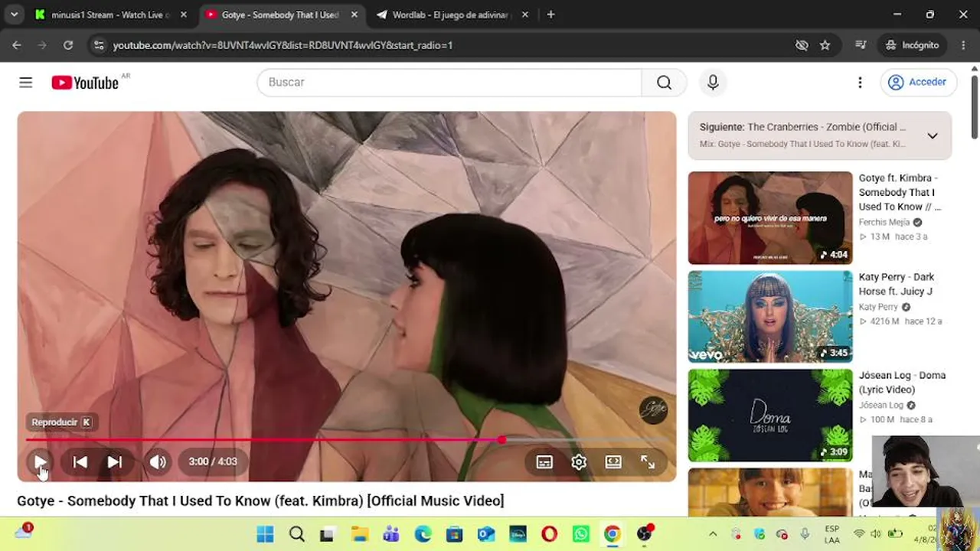This screenshot has width=980, height=551.
Task: Launch Microsoft Edge from the taskbar
Action: 423,534
